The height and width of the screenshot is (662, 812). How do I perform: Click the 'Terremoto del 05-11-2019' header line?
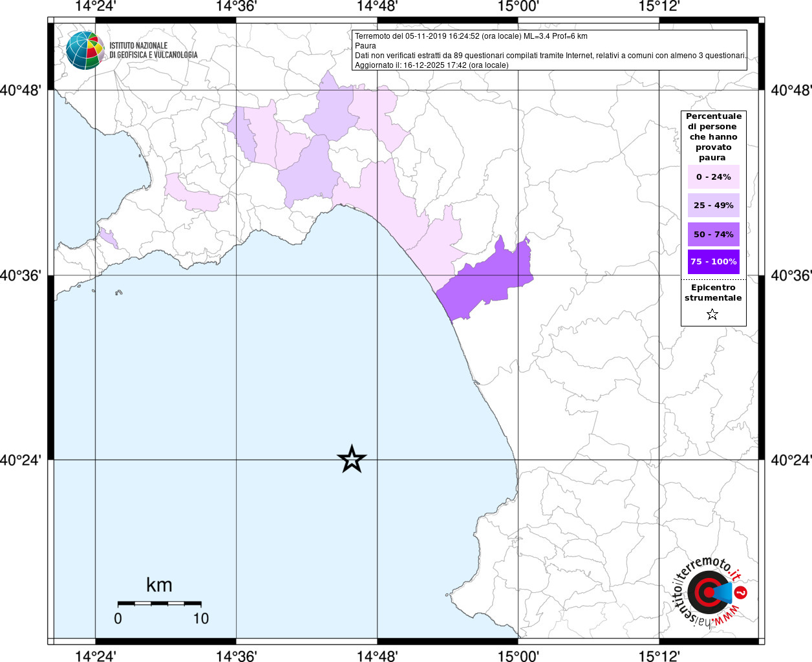coord(471,36)
